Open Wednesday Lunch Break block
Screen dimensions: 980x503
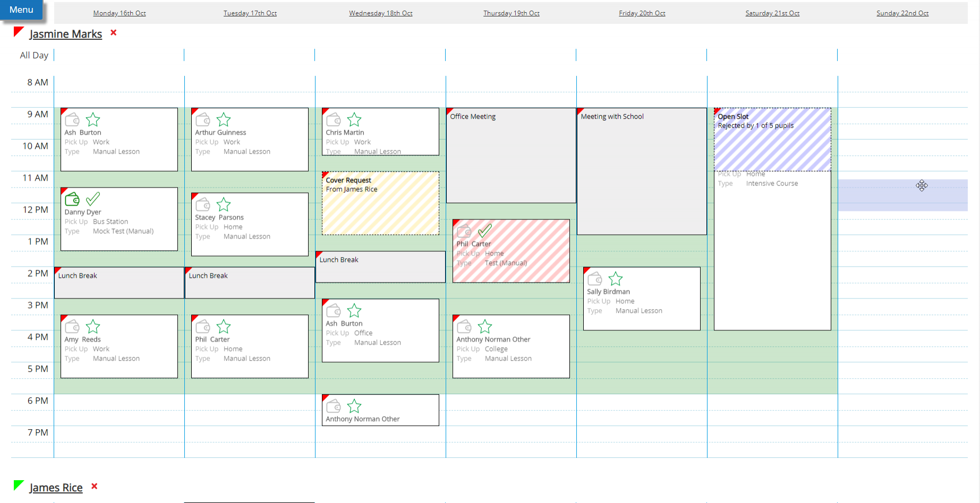point(380,267)
